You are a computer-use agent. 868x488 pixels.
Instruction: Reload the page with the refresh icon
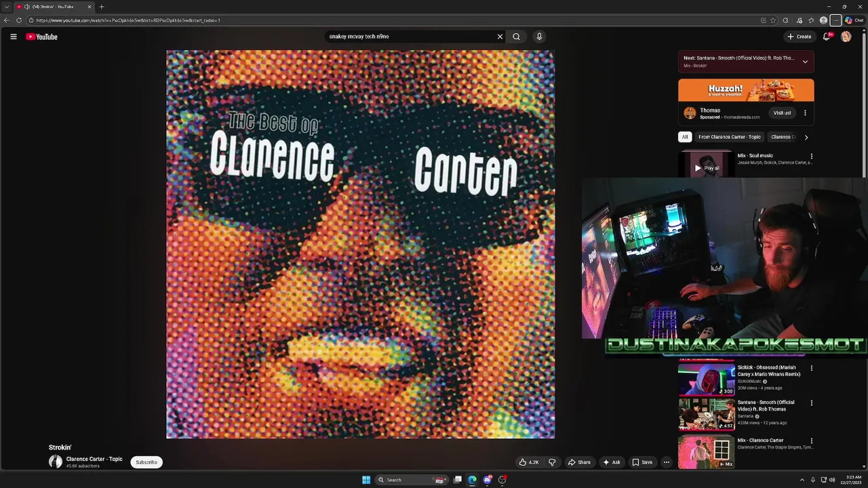18,20
